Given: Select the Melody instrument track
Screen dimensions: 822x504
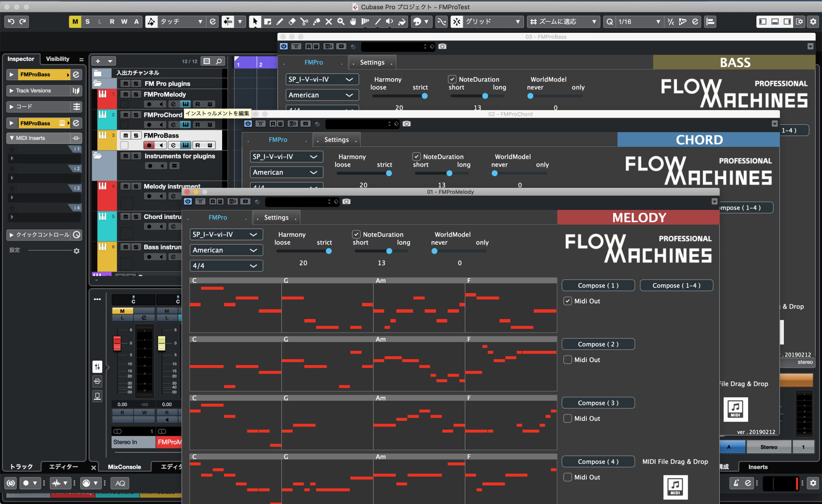Looking at the screenshot, I should [x=172, y=187].
